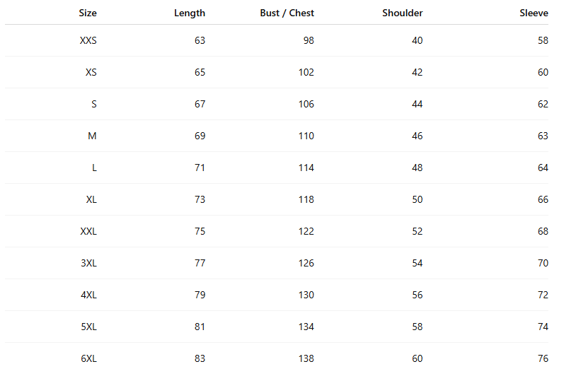The width and height of the screenshot is (588, 381).
Task: Select the XXS size row label
Action: tap(88, 40)
